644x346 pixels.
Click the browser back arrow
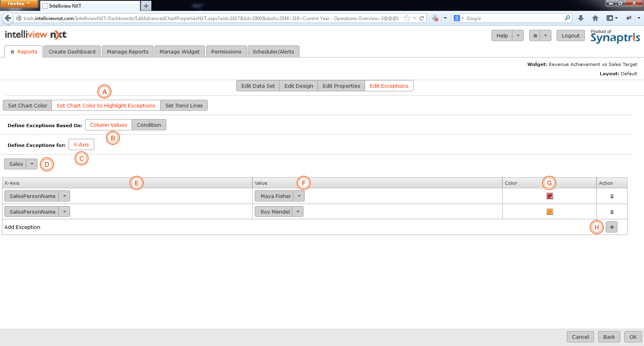click(8, 18)
